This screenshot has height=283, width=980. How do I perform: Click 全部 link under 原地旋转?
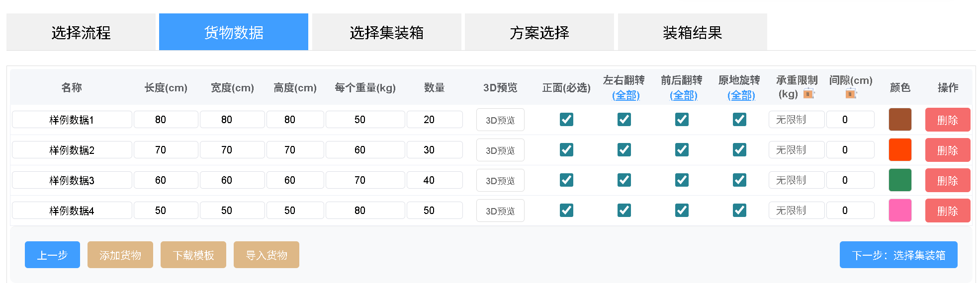pyautogui.click(x=741, y=95)
